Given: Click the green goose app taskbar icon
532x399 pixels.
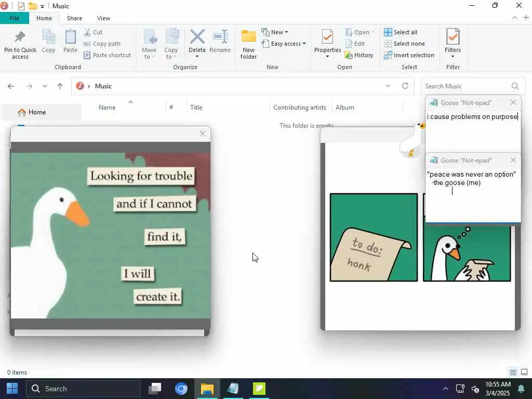Looking at the screenshot, I should [x=259, y=389].
